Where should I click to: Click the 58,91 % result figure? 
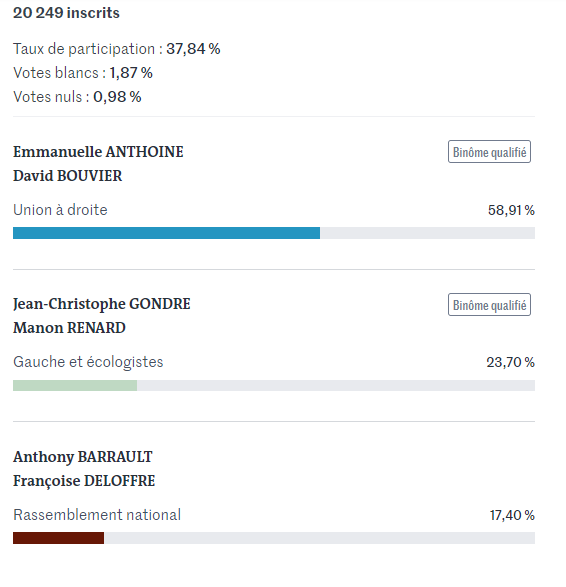pos(511,210)
